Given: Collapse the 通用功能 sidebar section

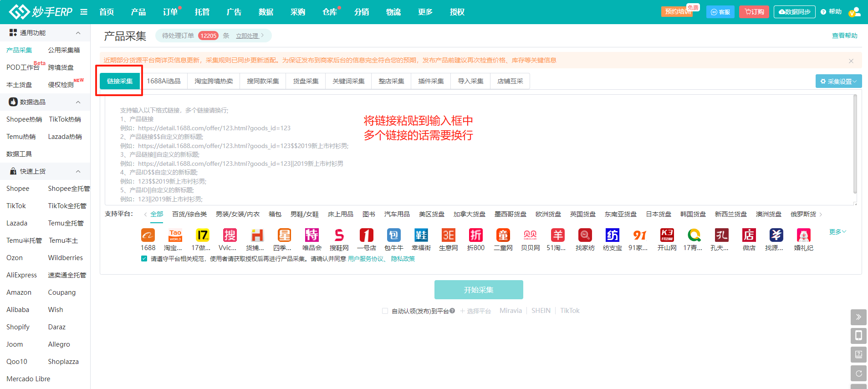Looking at the screenshot, I should point(78,33).
